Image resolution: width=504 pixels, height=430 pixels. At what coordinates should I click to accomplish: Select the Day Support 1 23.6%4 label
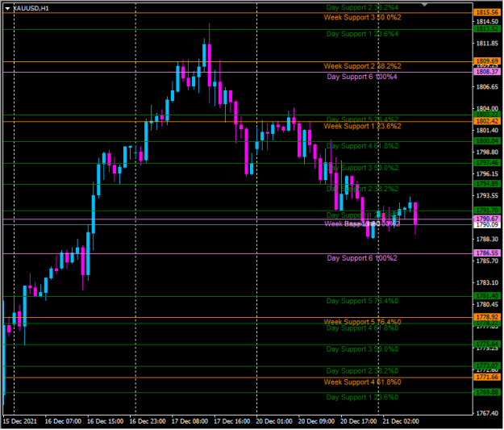tap(362, 34)
